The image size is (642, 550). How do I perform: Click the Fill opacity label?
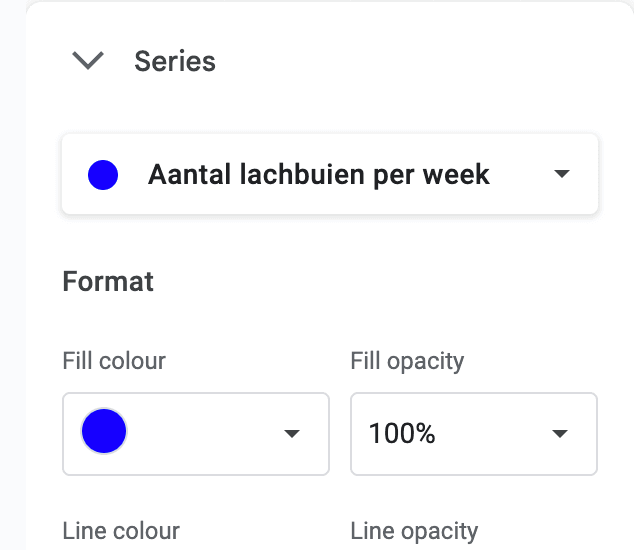[407, 361]
